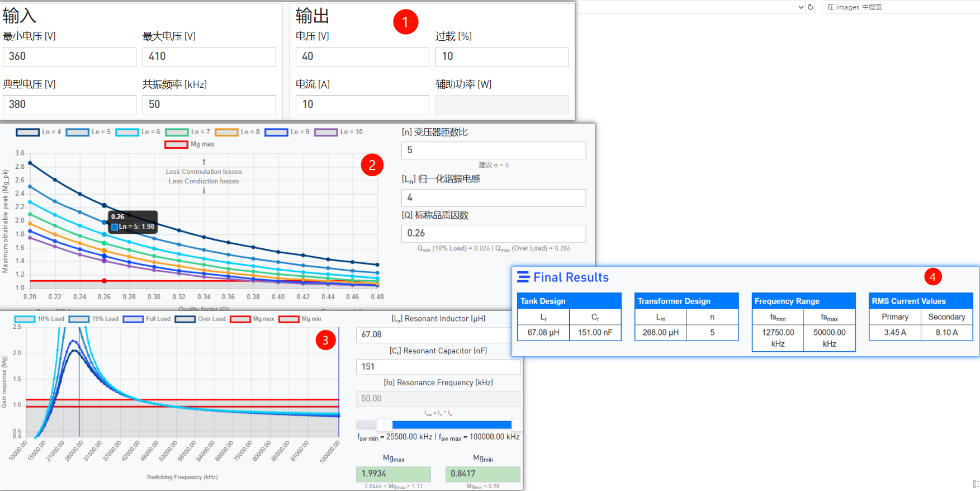Click the 最小电压 [V] input field
Screen dimensions: 980x491
(x=69, y=57)
